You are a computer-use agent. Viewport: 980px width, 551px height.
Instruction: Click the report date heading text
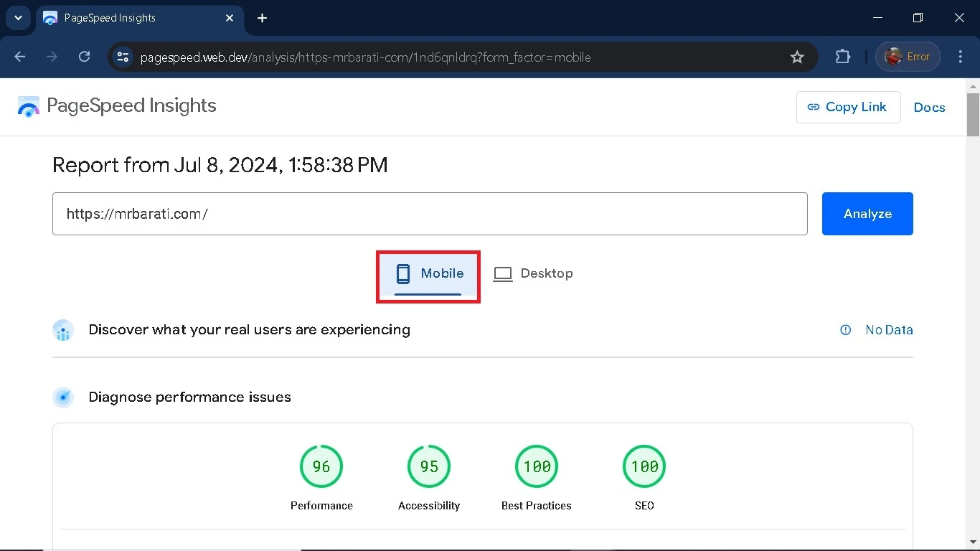pyautogui.click(x=220, y=165)
